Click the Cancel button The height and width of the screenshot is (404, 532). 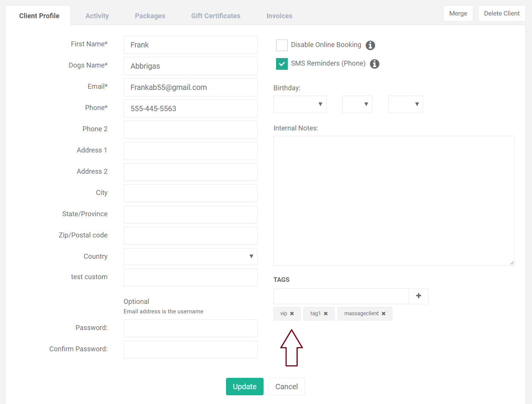click(x=287, y=387)
